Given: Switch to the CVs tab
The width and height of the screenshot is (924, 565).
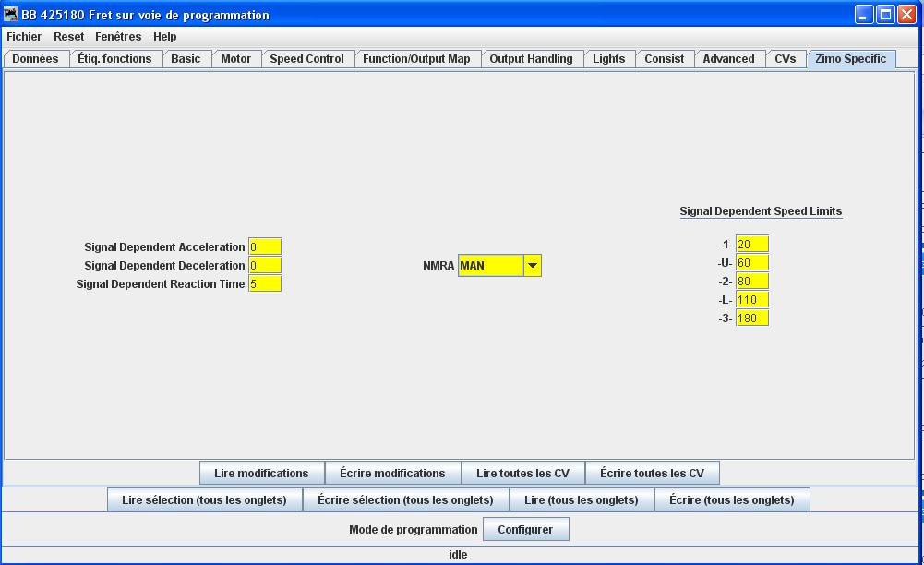Looking at the screenshot, I should (785, 59).
